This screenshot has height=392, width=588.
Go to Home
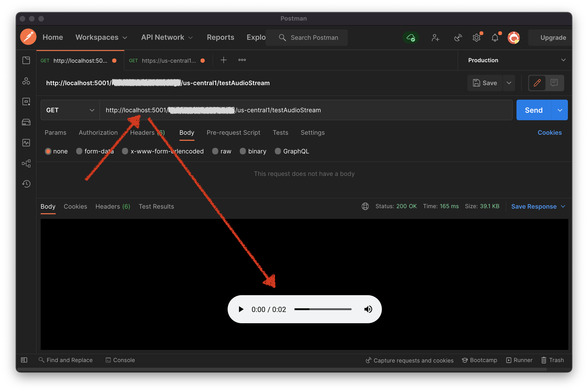click(x=53, y=37)
